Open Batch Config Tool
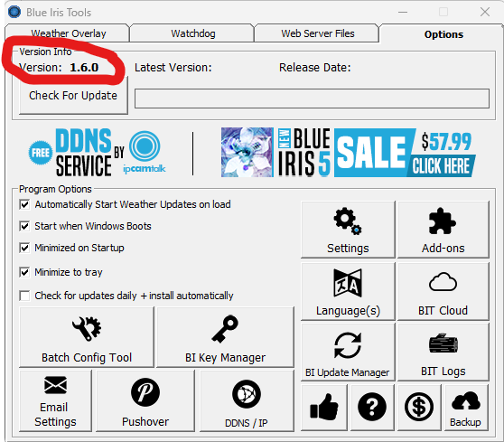 87,337
